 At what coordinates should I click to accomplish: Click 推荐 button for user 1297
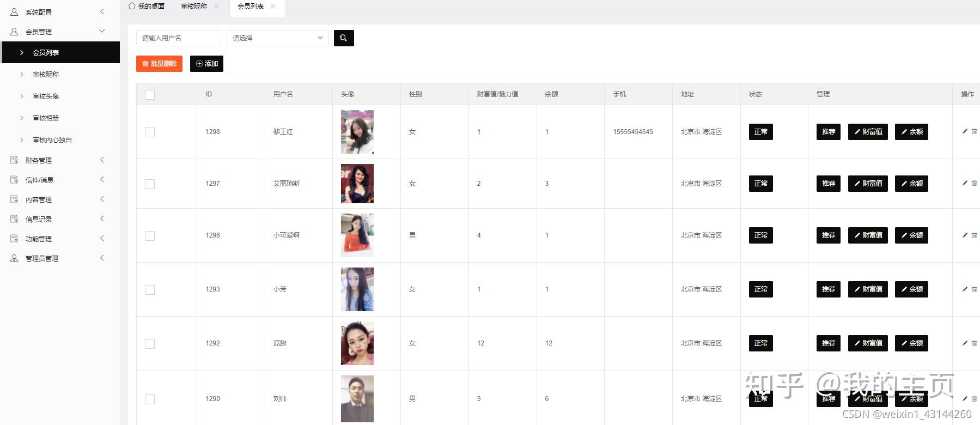pos(828,184)
